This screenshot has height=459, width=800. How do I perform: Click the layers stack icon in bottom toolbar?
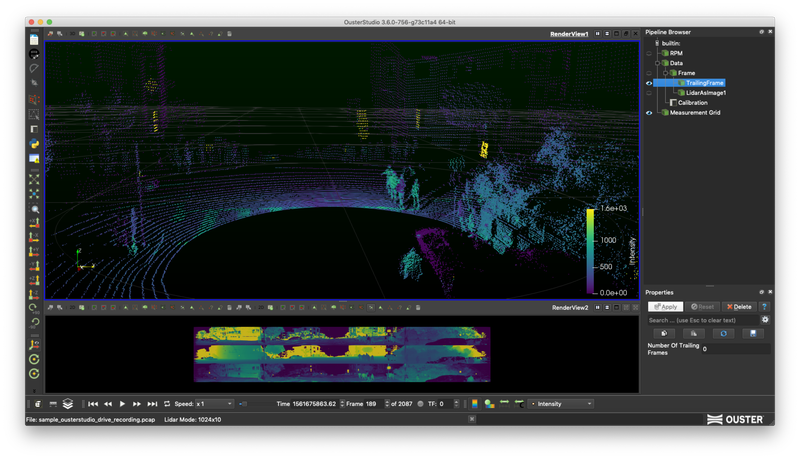(x=67, y=404)
